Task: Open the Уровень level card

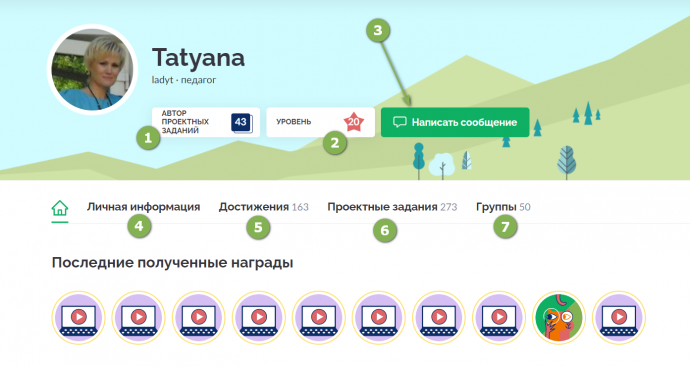Action: (x=320, y=122)
